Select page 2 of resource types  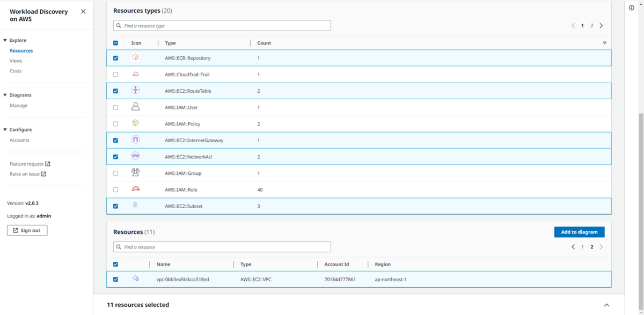[x=592, y=25]
